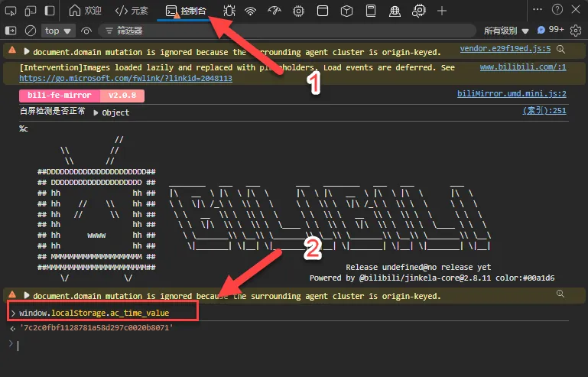
Task: Clear the console output
Action: pos(31,31)
